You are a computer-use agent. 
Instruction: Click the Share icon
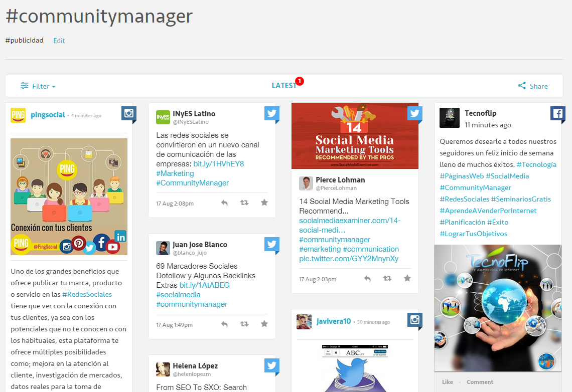522,86
